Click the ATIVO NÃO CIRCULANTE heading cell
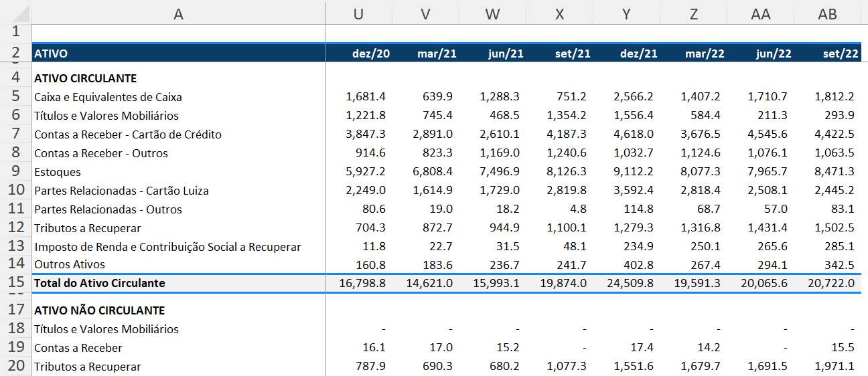The image size is (868, 376). point(178,310)
